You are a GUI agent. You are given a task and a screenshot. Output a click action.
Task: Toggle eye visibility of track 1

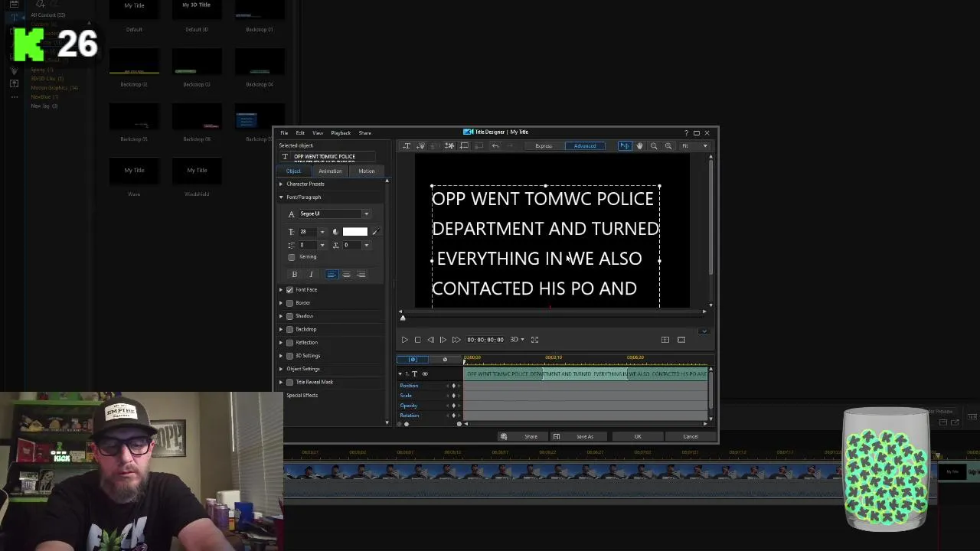tap(425, 374)
